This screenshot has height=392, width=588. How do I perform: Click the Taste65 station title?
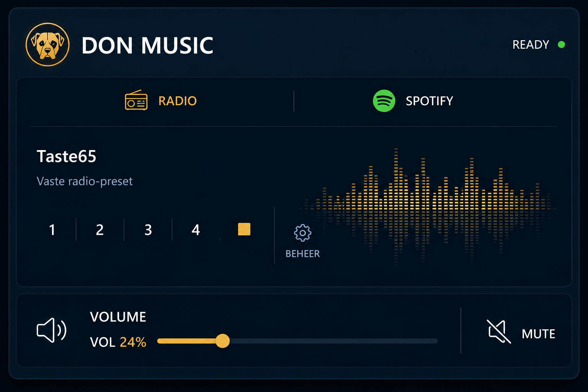point(66,156)
